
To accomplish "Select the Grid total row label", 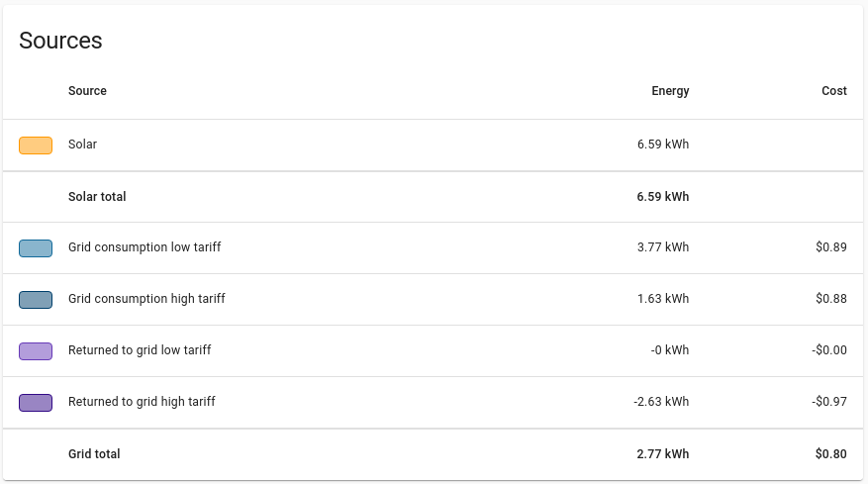I will [x=94, y=454].
